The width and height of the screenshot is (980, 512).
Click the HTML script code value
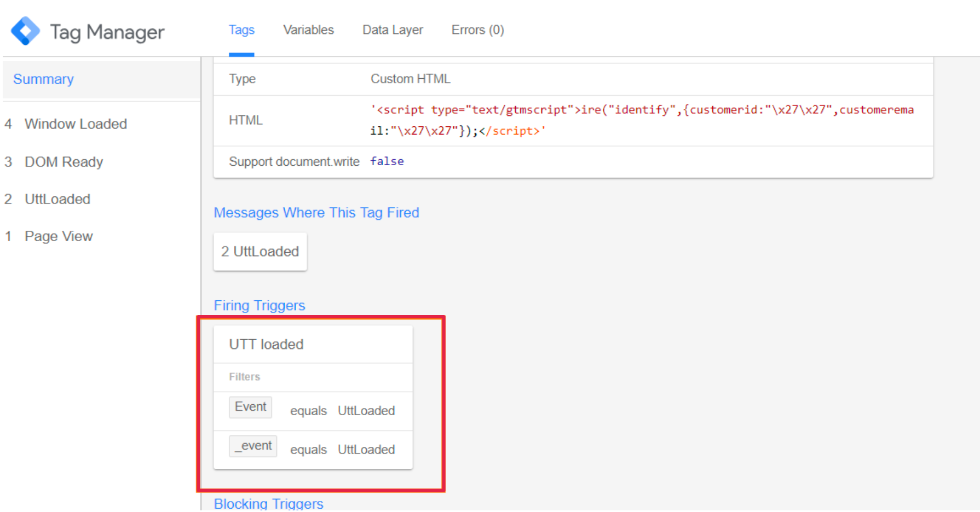[642, 120]
